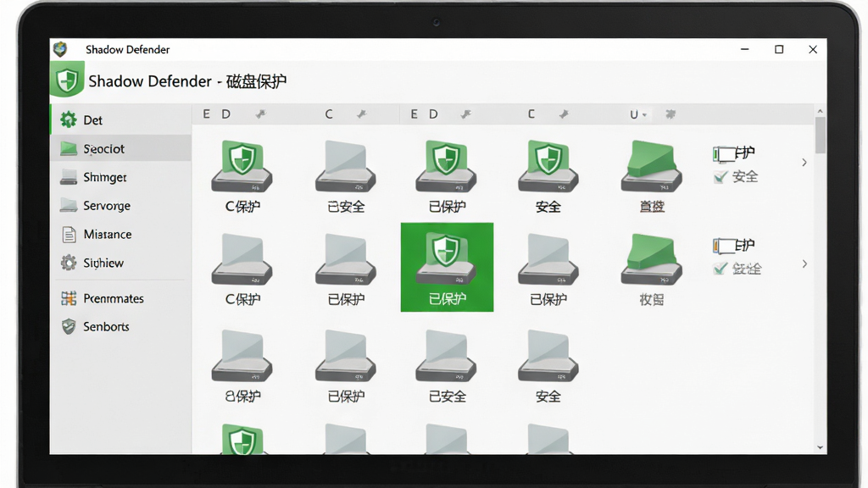Select the highlighted green 已保护 drive
The image size is (868, 488).
(447, 267)
